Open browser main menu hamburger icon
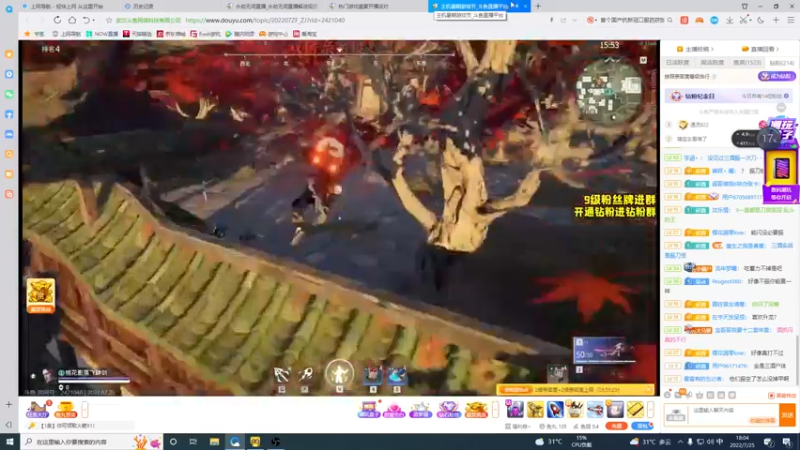 point(790,20)
